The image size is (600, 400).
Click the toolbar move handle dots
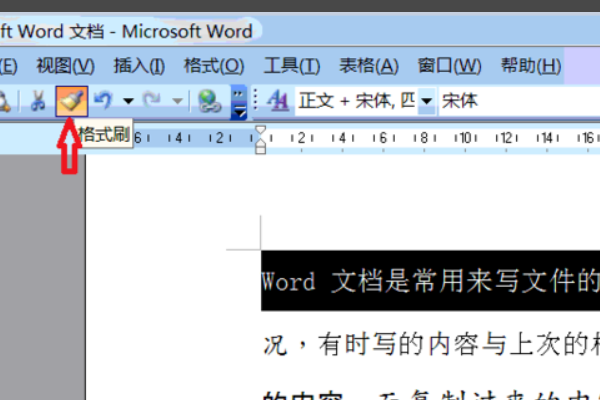(256, 101)
